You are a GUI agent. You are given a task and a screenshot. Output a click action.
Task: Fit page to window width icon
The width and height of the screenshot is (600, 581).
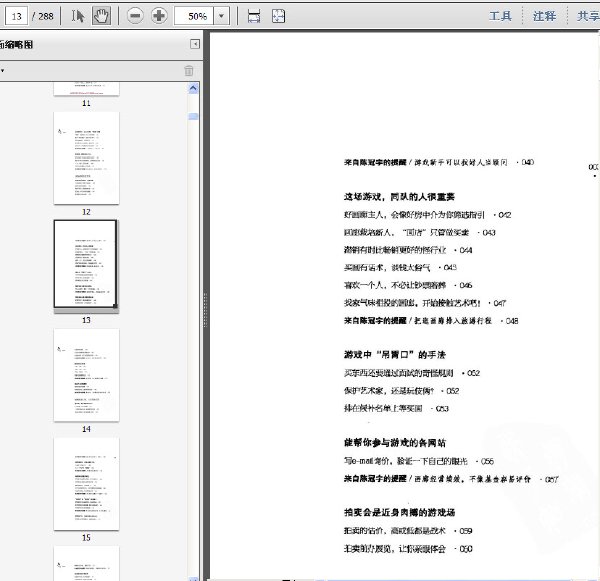[254, 16]
